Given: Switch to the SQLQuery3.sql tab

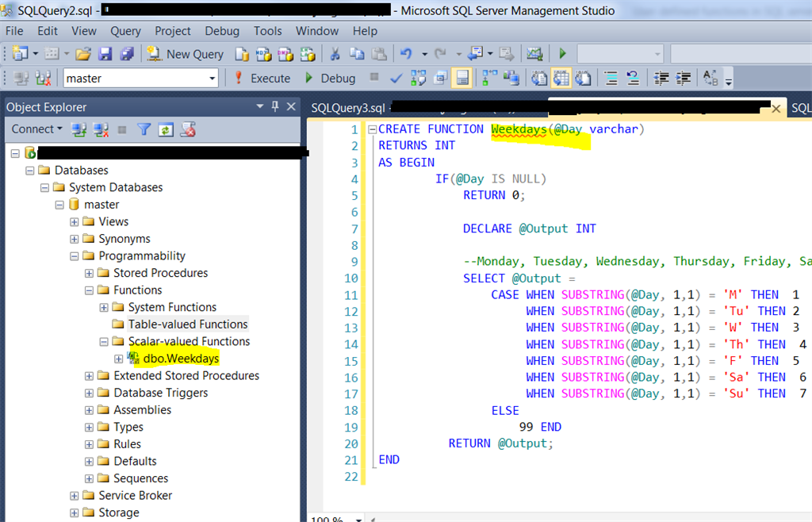Looking at the screenshot, I should [341, 108].
